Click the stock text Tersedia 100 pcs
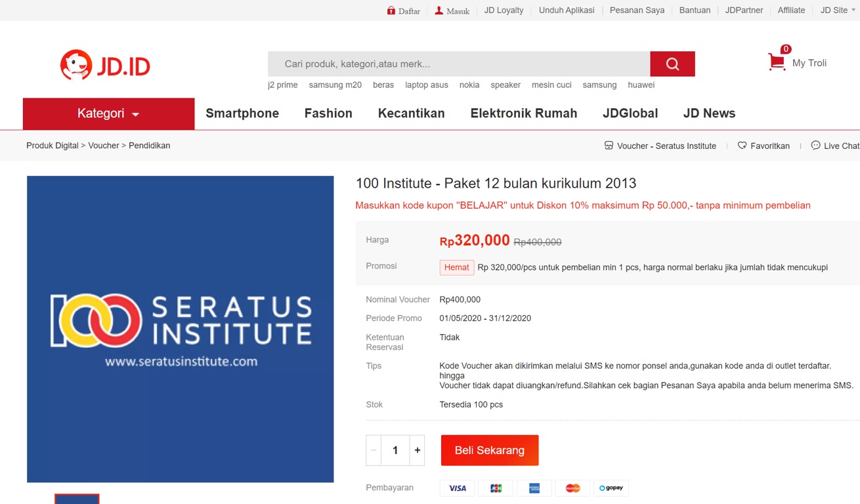This screenshot has height=504, width=860. (471, 404)
